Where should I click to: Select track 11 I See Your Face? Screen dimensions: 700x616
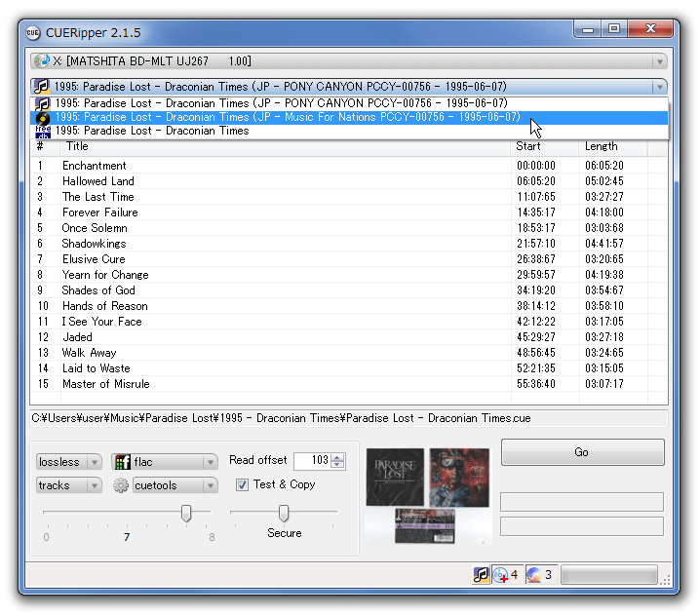(x=349, y=322)
